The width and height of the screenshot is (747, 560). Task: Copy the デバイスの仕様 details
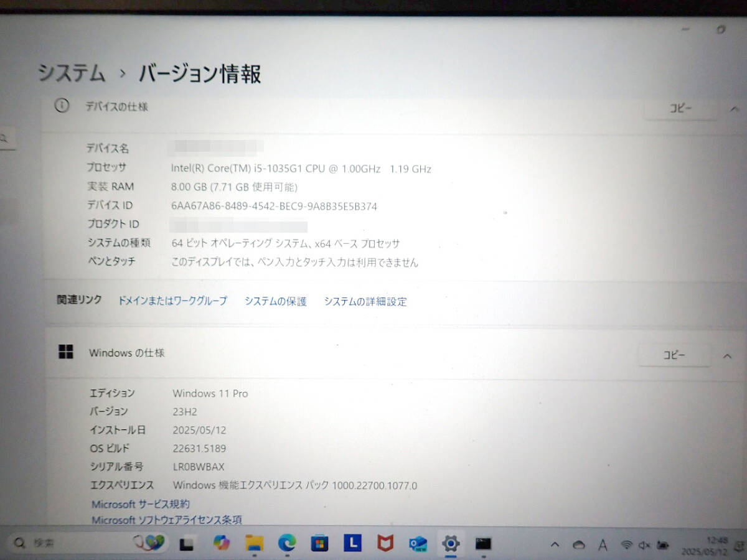680,108
